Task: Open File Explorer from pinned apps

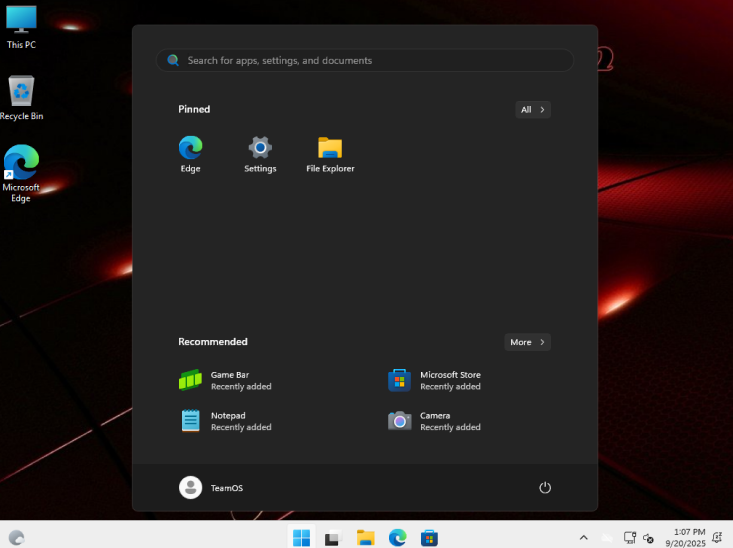Action: (330, 155)
